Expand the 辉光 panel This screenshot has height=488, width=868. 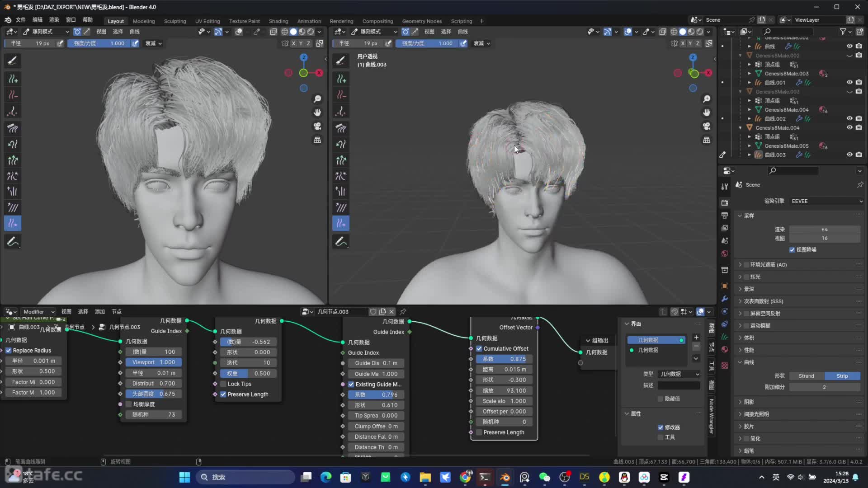tap(740, 277)
